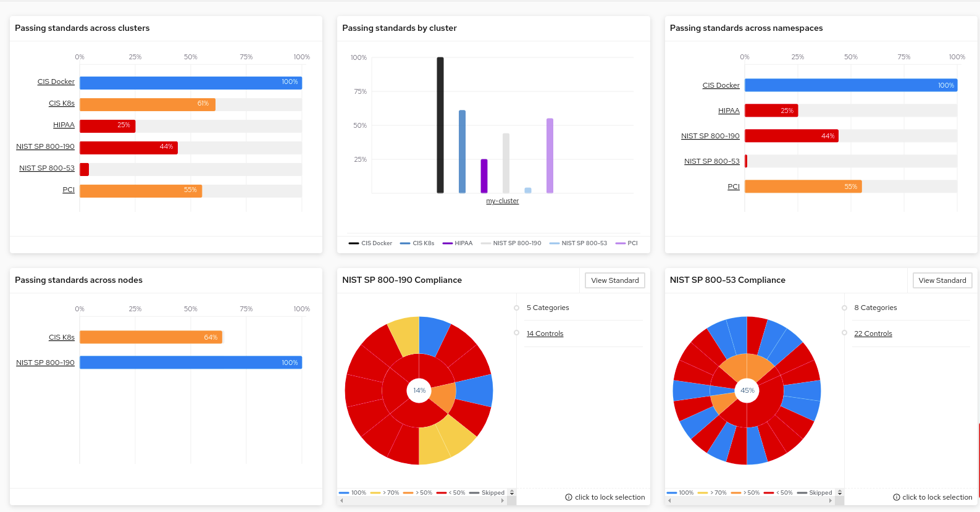Viewport: 980px width, 512px height.
Task: Click the HIPAA 25% bar across namespaces
Action: tap(771, 111)
